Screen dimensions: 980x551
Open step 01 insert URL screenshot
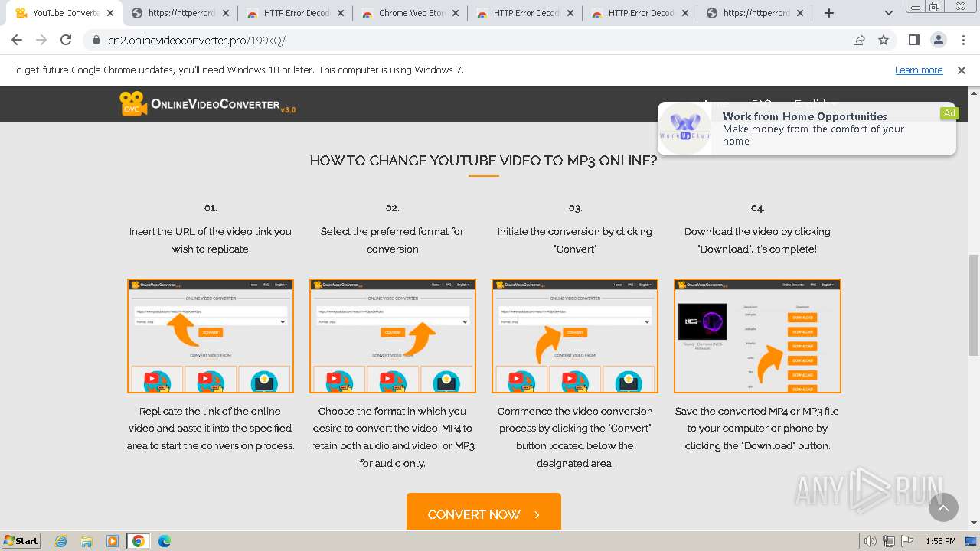pos(211,336)
